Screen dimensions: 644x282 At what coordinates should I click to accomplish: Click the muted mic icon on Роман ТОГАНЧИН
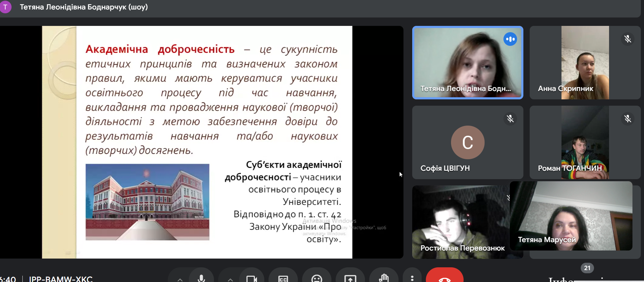pos(628,119)
